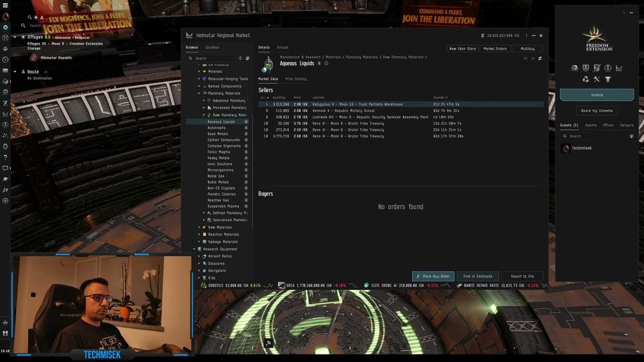Show info for Suspended Plasma entry

coord(246,206)
